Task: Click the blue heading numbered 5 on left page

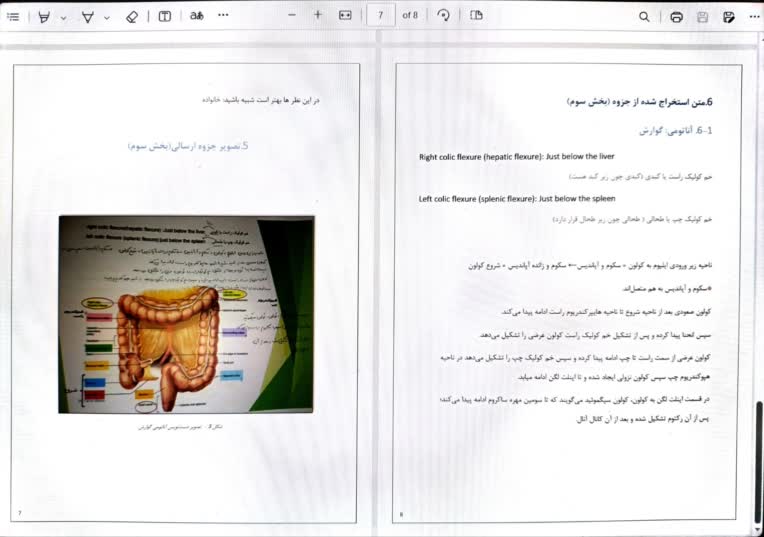Action: 188,146
